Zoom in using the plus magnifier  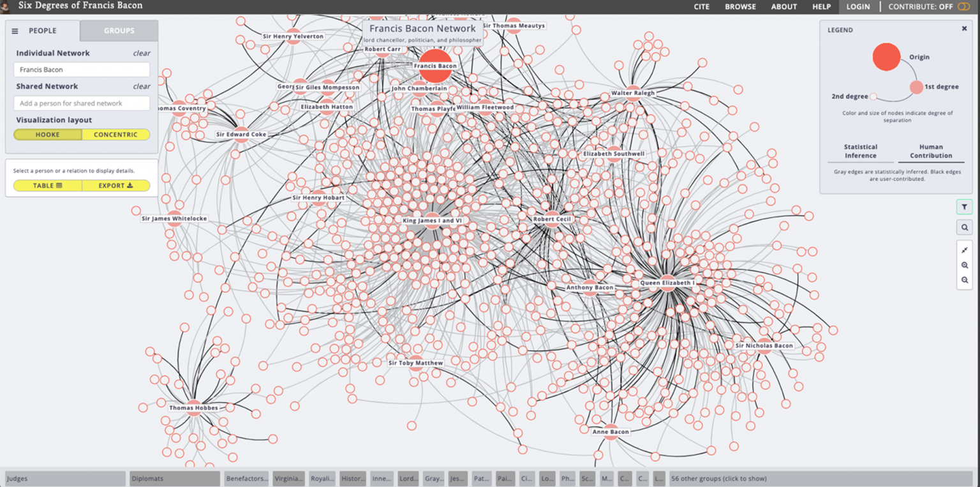click(x=964, y=265)
